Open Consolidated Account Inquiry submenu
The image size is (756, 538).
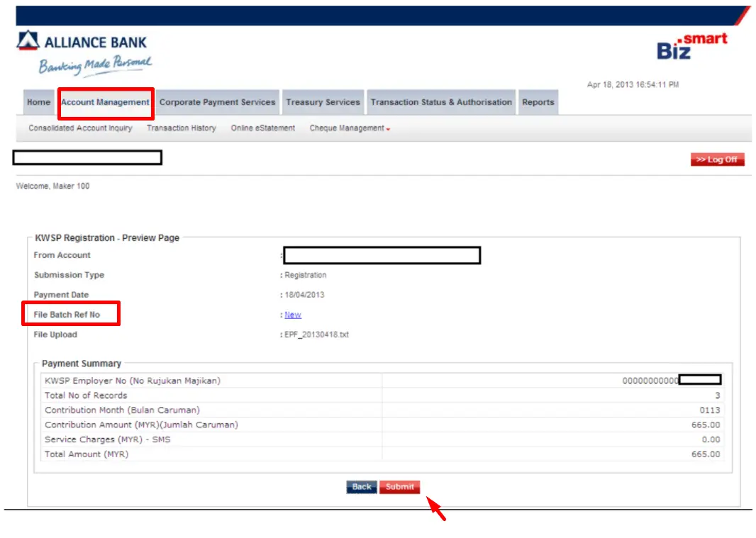tap(80, 128)
